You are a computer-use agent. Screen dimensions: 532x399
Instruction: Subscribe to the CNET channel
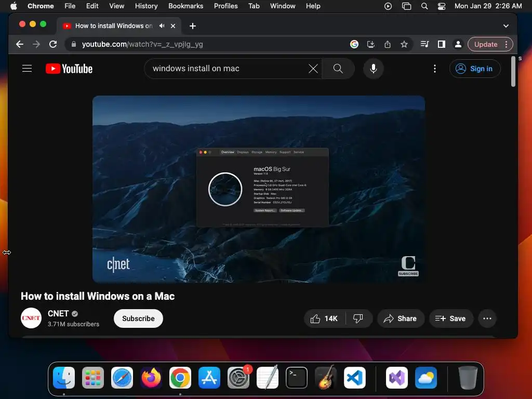click(138, 318)
